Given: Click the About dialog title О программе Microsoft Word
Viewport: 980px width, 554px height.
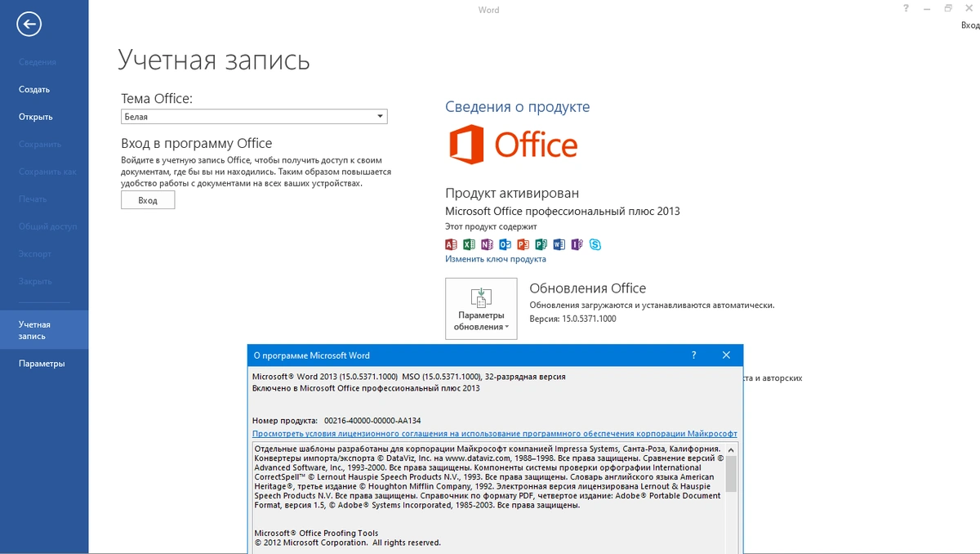Looking at the screenshot, I should point(312,355).
